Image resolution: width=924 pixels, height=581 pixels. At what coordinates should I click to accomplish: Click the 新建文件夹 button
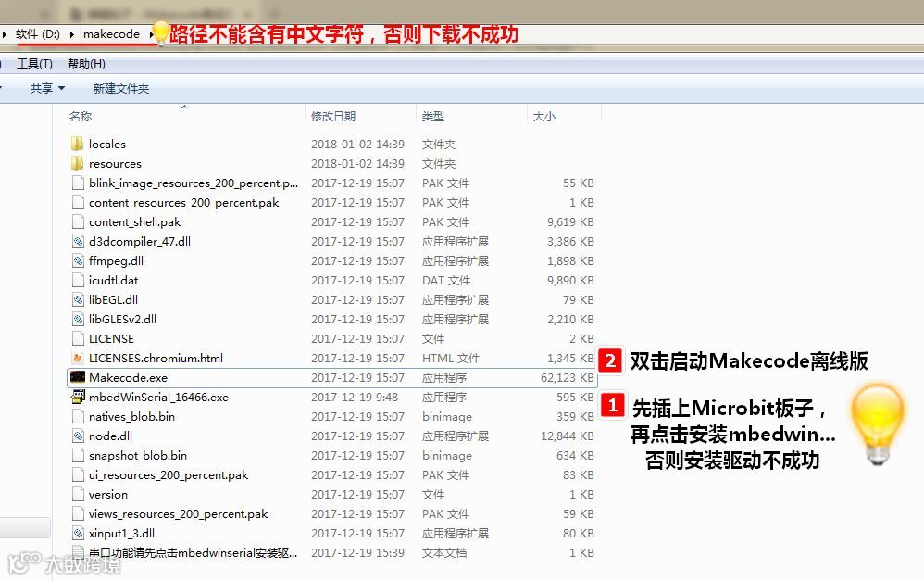(x=120, y=88)
